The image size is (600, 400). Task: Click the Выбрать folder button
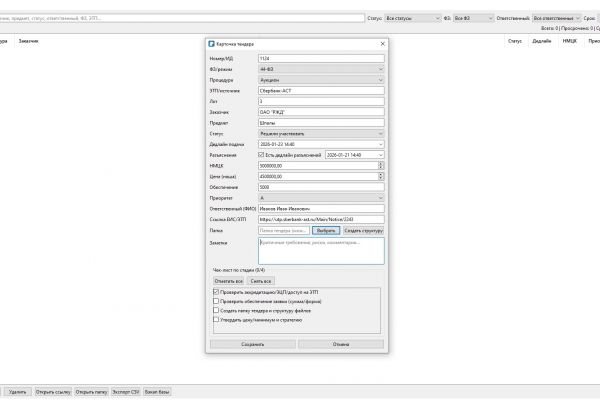326,230
